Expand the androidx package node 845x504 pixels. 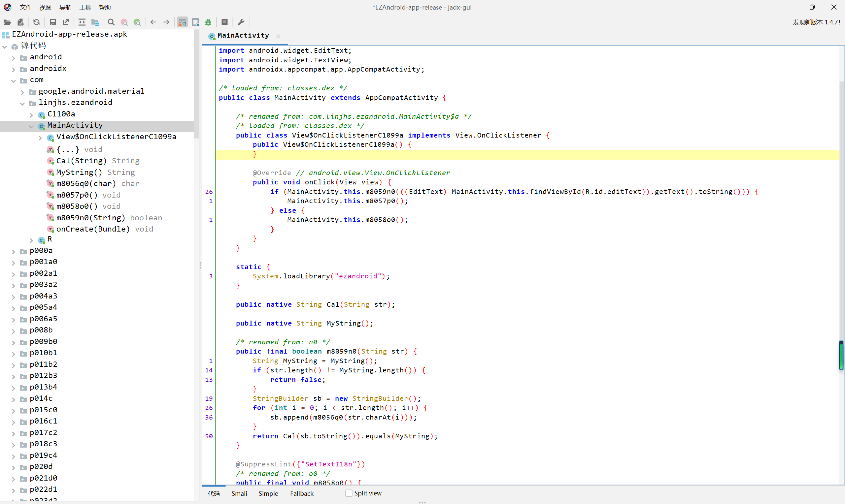coord(14,70)
